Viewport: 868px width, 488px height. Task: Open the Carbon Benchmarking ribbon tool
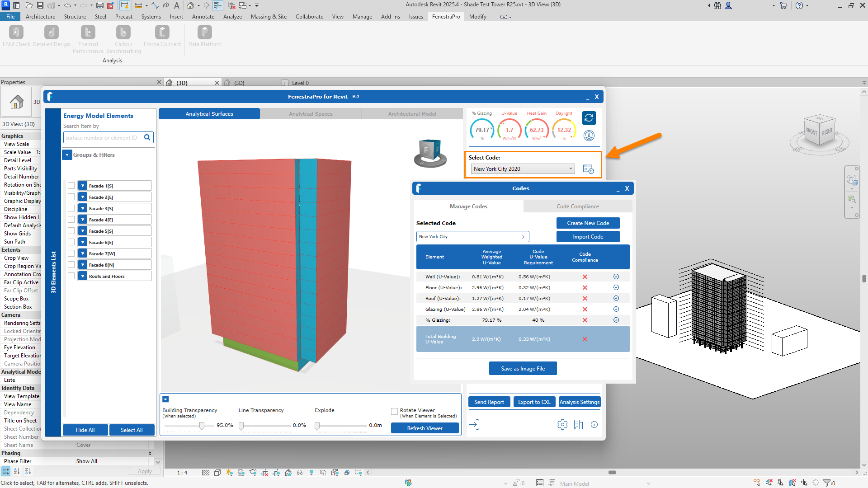tap(123, 39)
